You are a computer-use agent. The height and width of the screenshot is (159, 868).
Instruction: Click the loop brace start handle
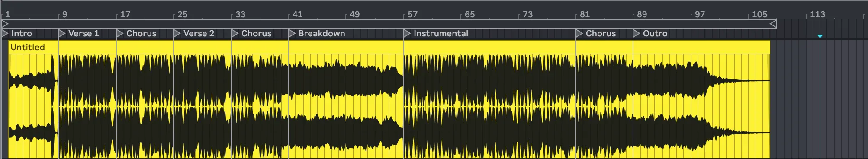click(5, 23)
